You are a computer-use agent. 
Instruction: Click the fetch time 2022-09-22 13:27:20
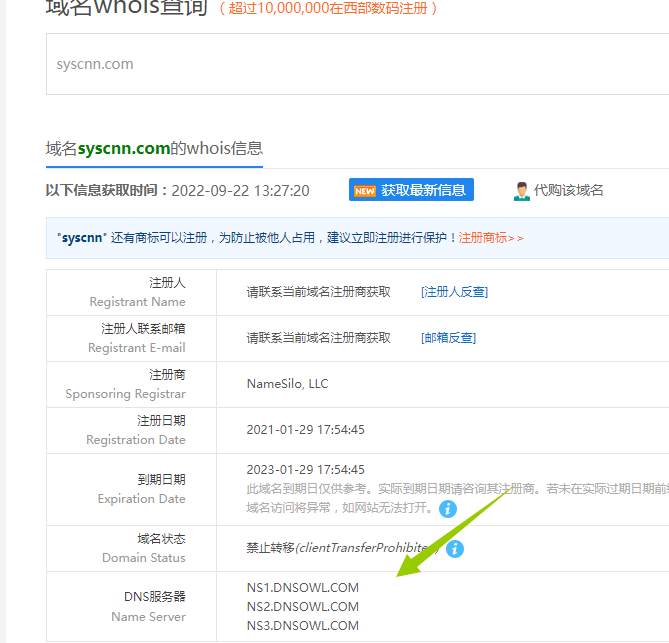tap(240, 191)
